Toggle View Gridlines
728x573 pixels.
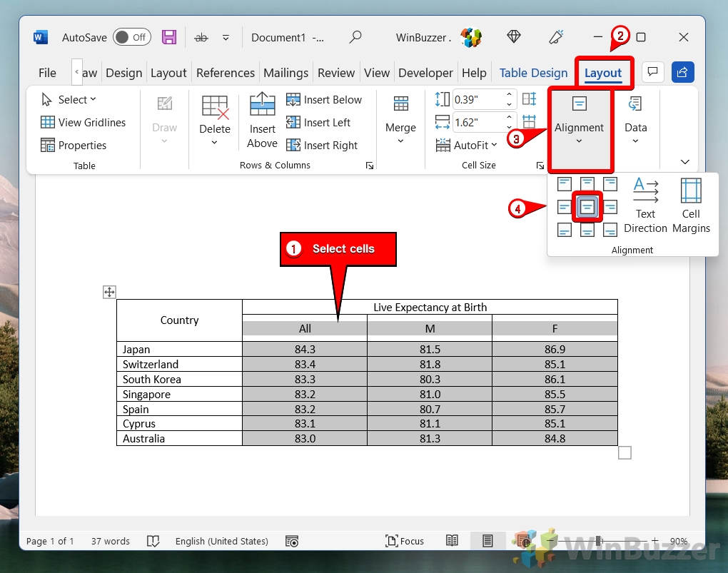(x=83, y=123)
